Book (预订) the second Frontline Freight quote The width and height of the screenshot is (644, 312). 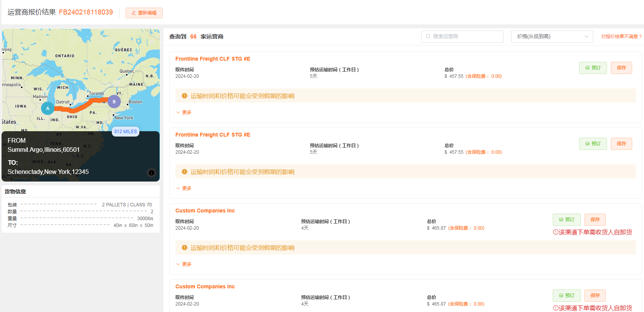click(592, 144)
